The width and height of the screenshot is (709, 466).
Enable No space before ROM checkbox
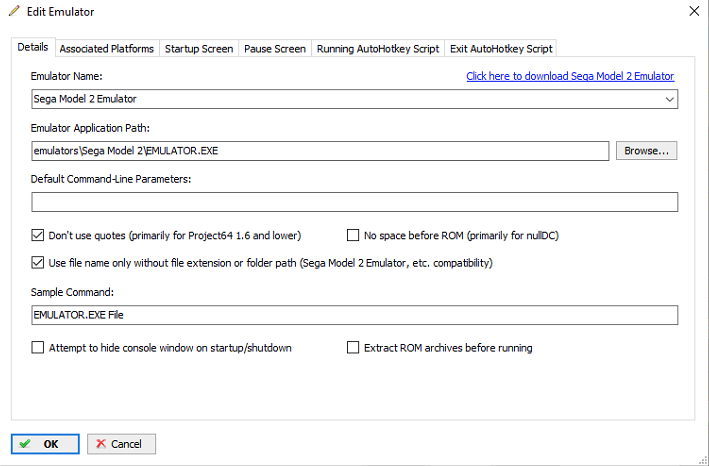353,235
